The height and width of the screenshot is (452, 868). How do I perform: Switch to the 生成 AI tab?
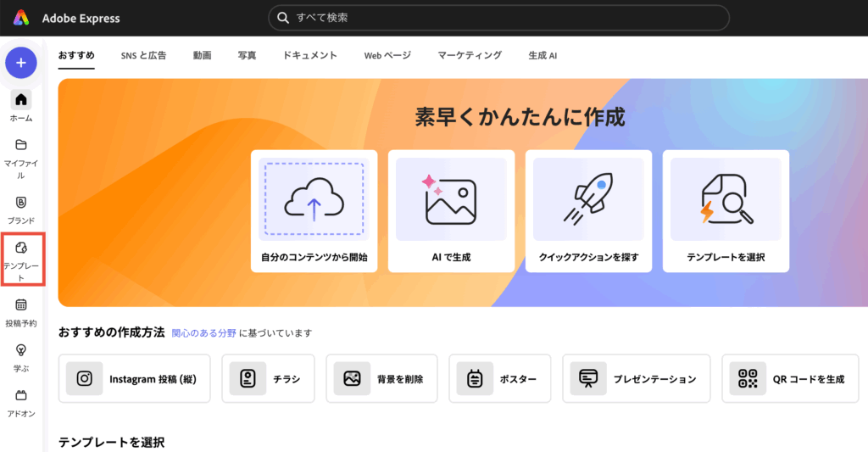(x=542, y=55)
